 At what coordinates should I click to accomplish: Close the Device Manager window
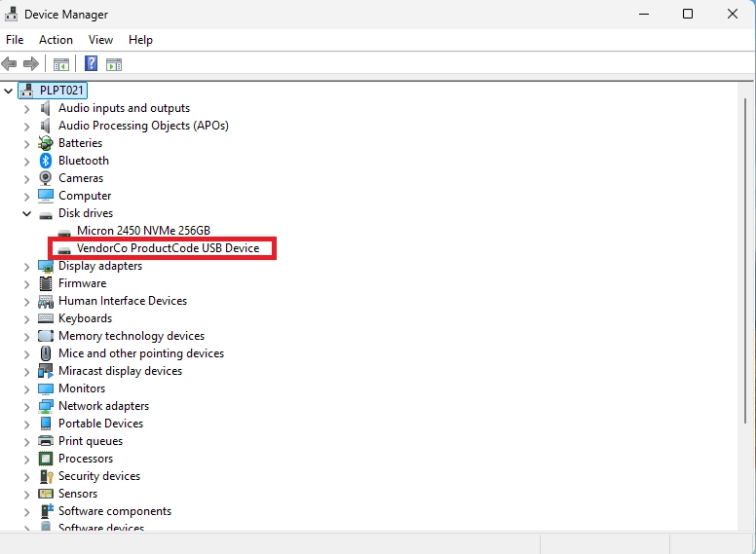[x=733, y=14]
